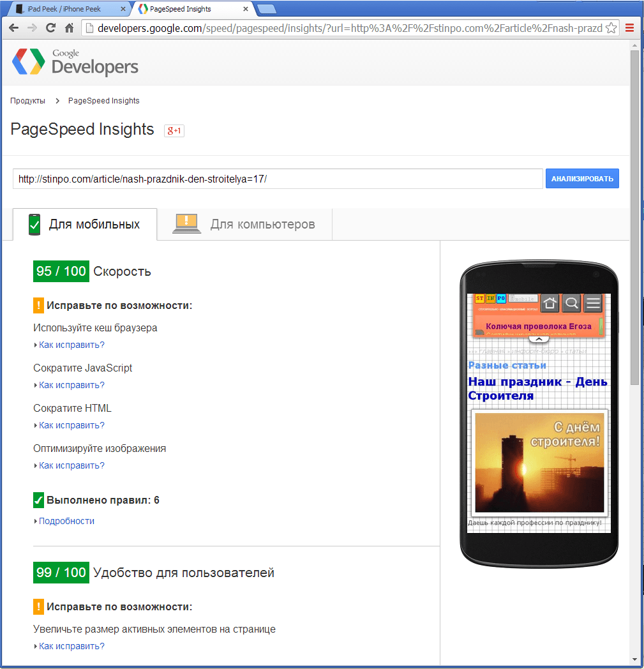The height and width of the screenshot is (669, 644).
Task: Click the Выполнено правил: 6 text
Action: (x=103, y=500)
